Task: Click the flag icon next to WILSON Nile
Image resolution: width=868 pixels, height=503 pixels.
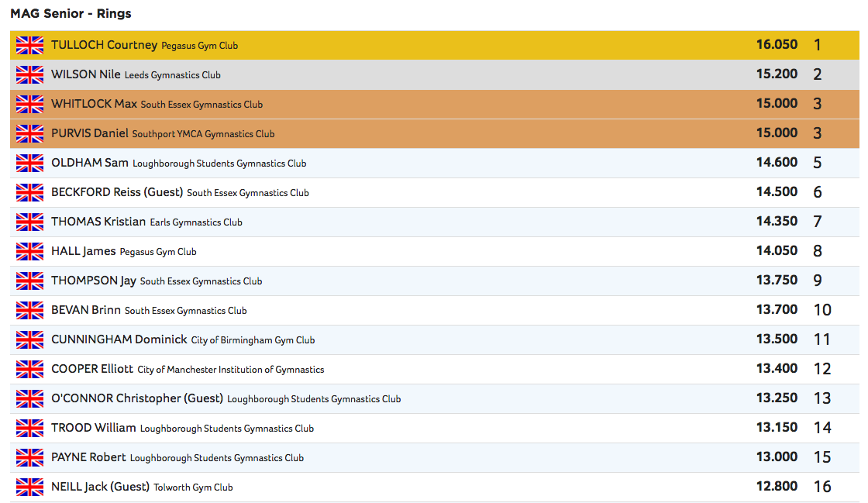Action: pyautogui.click(x=29, y=74)
